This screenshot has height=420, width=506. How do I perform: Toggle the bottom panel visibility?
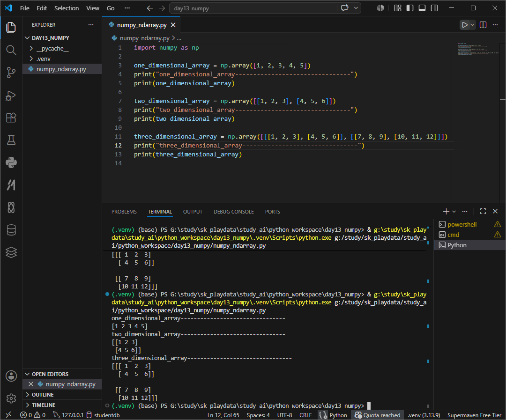point(422,8)
